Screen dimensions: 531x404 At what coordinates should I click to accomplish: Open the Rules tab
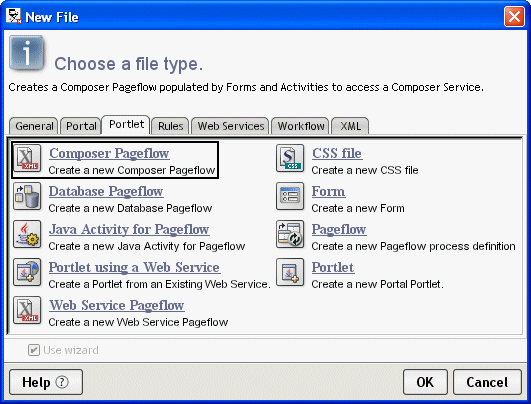tap(170, 126)
